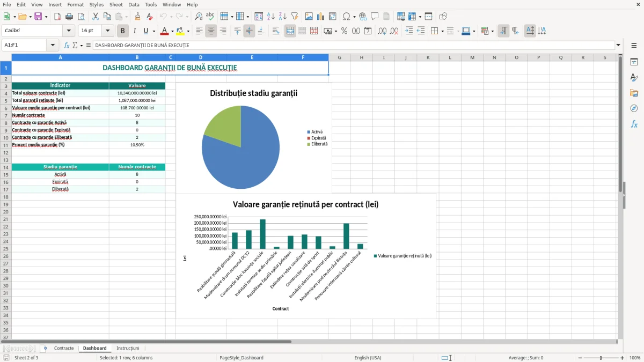Expand background color dropdown arrow

188,31
